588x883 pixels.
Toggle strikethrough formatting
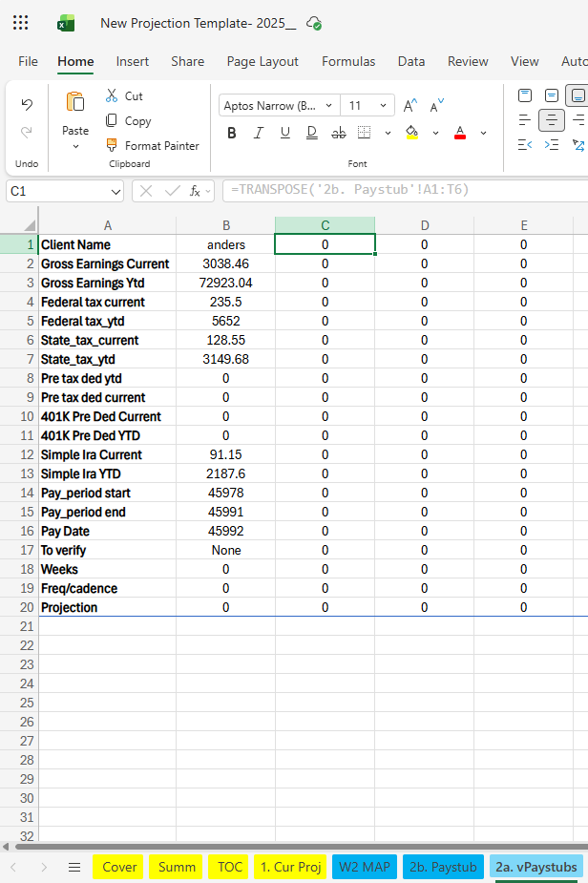(339, 133)
